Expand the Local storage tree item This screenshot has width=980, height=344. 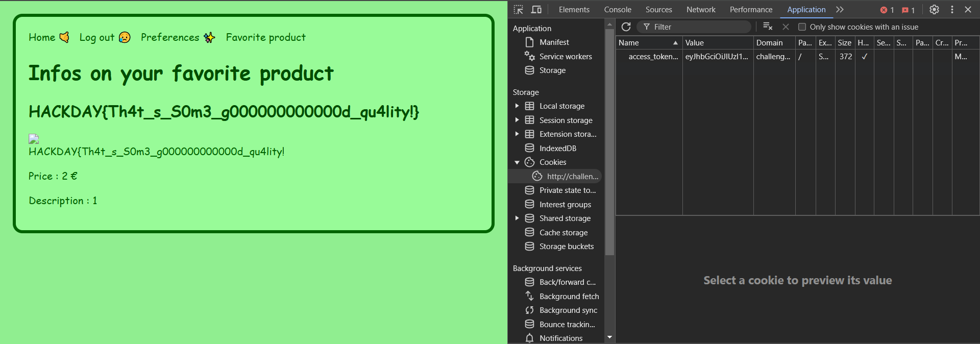click(x=517, y=106)
